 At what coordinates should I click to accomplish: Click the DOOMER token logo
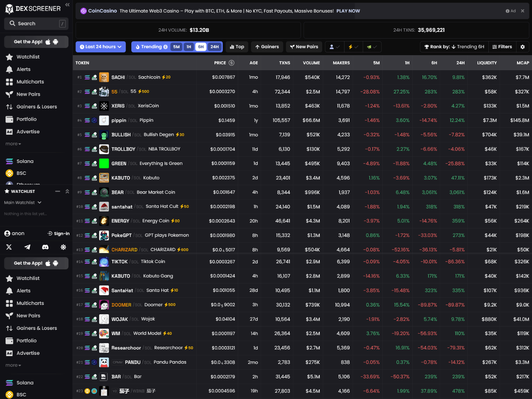click(104, 305)
